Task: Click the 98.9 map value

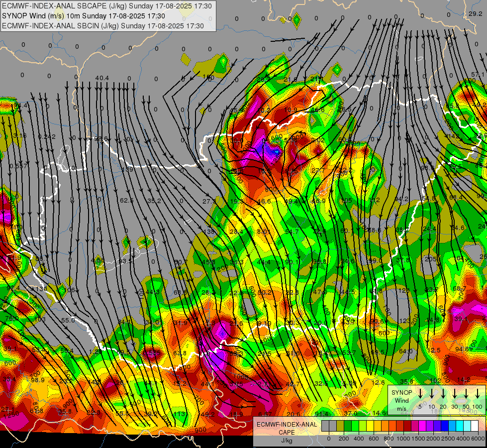Action: 38,380
